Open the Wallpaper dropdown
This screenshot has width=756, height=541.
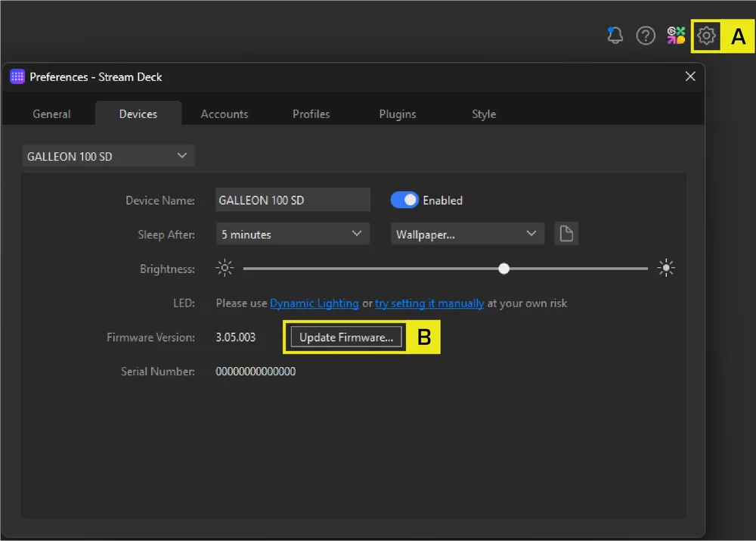tap(467, 235)
